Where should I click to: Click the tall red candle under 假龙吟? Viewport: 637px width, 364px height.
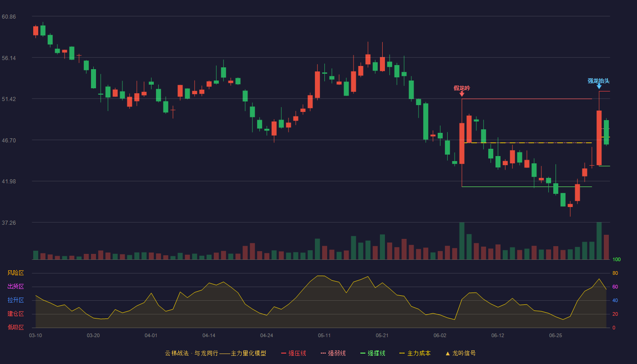(462, 143)
